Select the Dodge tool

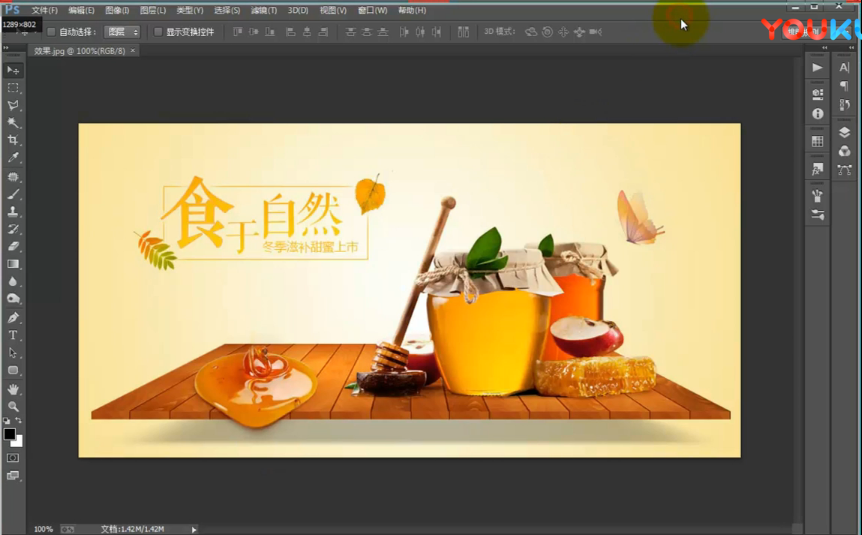(x=13, y=299)
